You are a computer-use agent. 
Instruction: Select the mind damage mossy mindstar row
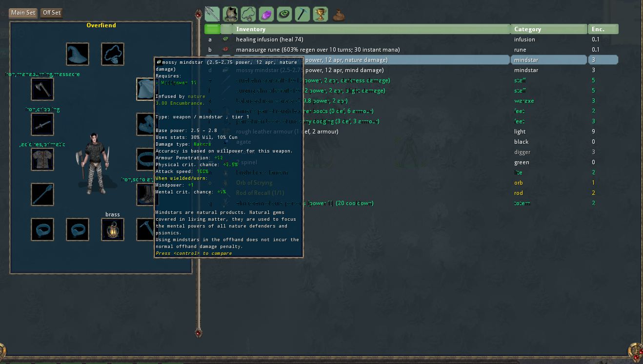(x=411, y=70)
